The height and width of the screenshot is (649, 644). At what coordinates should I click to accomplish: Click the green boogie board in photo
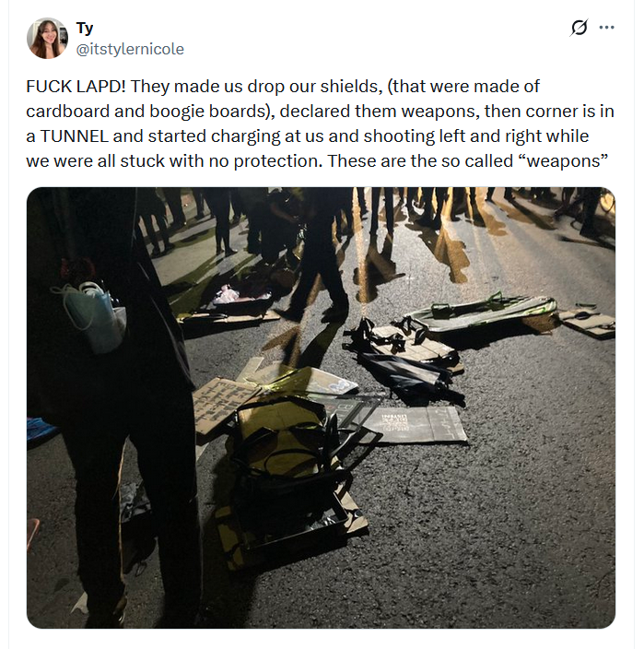[482, 313]
